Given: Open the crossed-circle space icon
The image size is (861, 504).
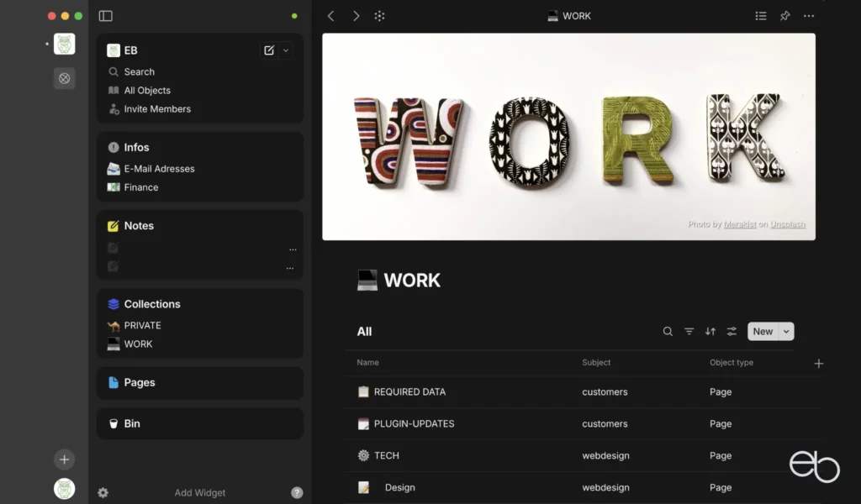Looking at the screenshot, I should (64, 78).
